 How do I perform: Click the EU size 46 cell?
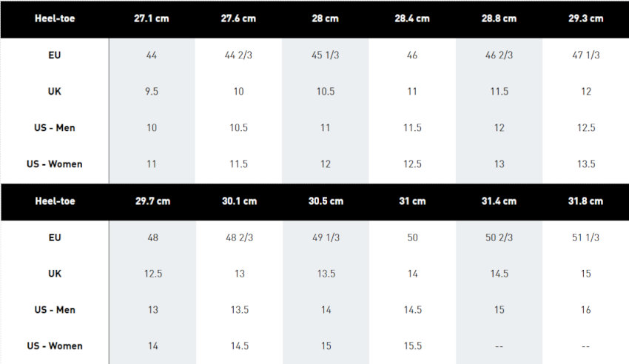pos(412,55)
